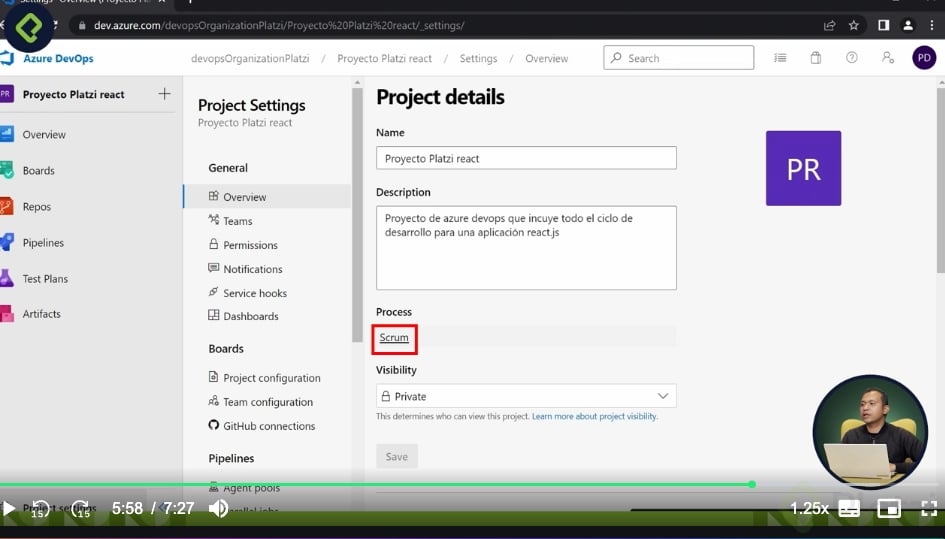Click the plus icon beside Proyecto Platzi react
This screenshot has width=945, height=539.
(164, 94)
